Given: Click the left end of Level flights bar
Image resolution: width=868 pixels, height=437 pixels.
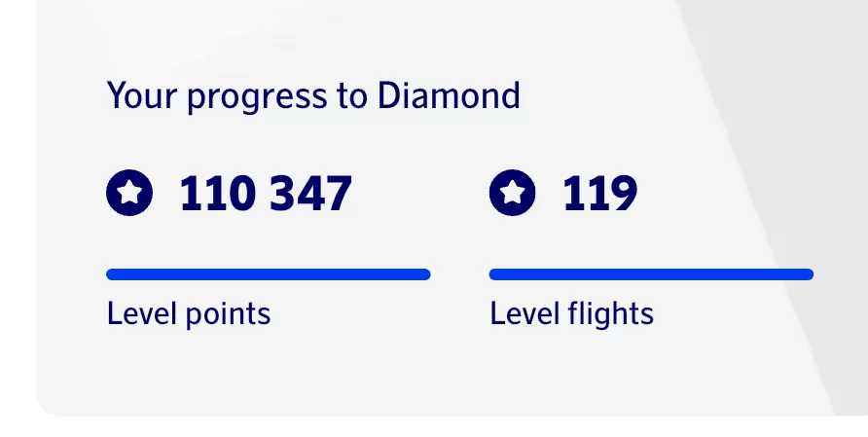Looking at the screenshot, I should click(495, 274).
